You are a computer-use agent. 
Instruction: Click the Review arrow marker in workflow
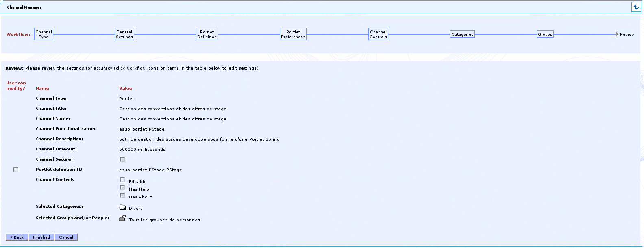click(x=617, y=34)
